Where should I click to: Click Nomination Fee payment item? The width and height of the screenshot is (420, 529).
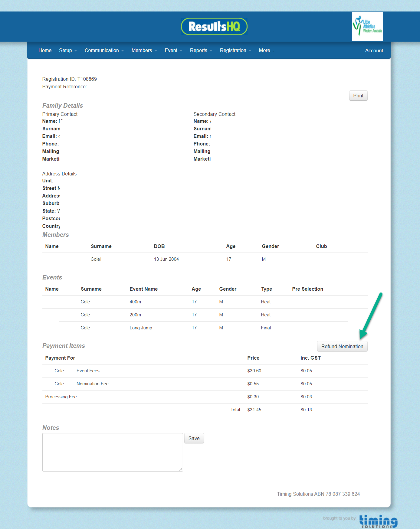[x=93, y=384]
